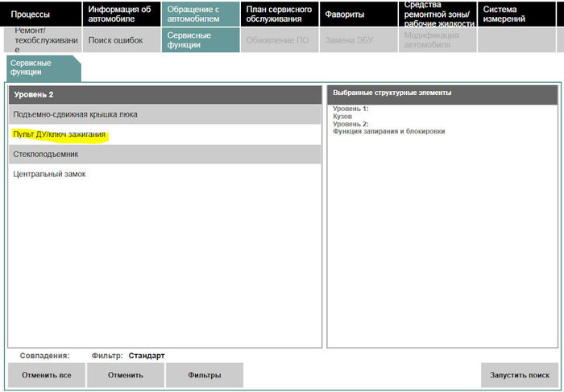564x392 pixels.
Task: Click the Запустить поиск button
Action: [x=520, y=375]
